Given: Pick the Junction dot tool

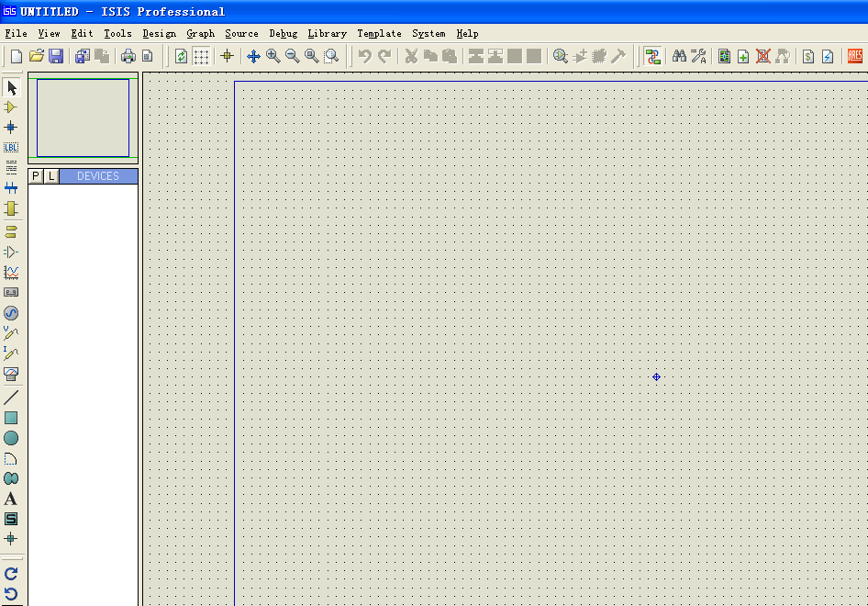Looking at the screenshot, I should pos(10,128).
